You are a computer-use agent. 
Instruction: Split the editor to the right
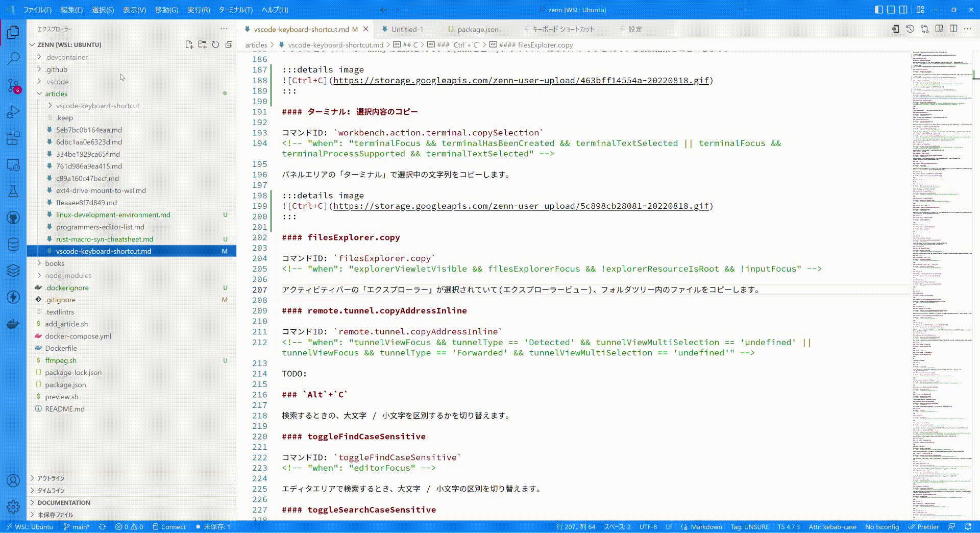(x=953, y=29)
